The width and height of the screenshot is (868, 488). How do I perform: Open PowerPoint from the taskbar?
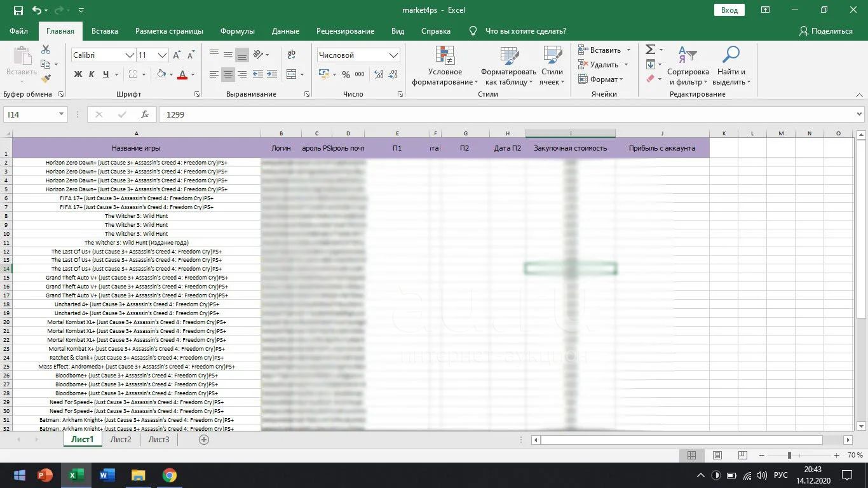44,475
